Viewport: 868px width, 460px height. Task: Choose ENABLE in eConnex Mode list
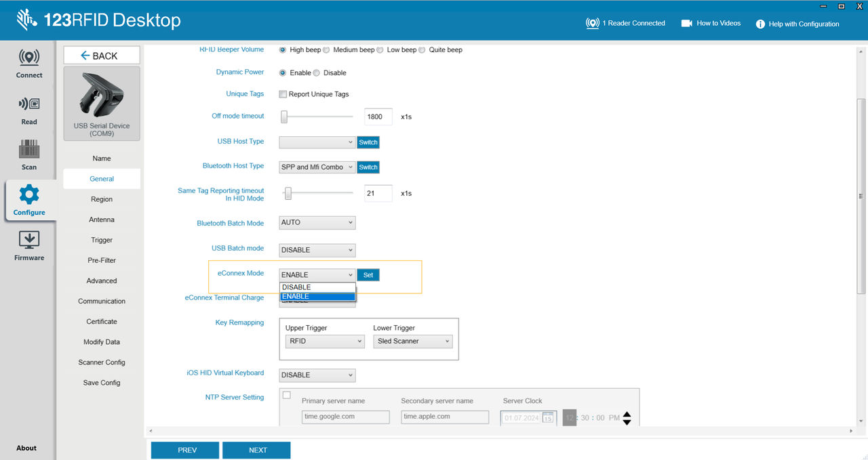coord(317,297)
